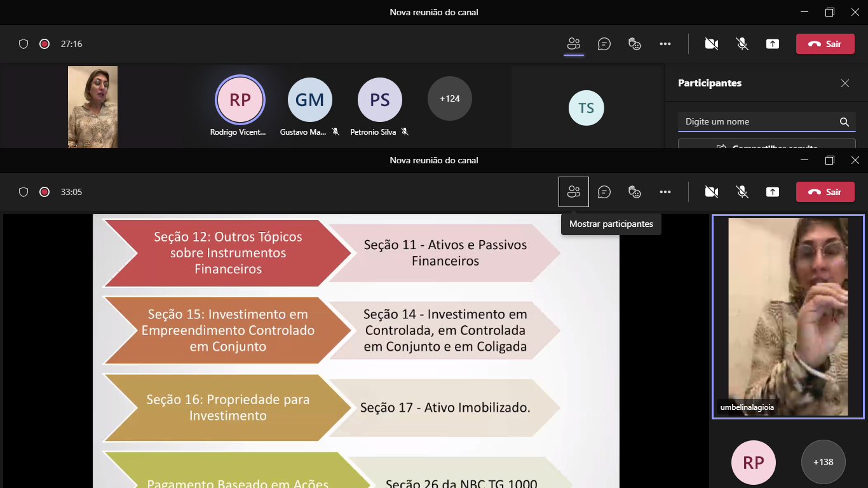Click the shield icon beside the 27:16 timer
This screenshot has height=488, width=868.
24,44
